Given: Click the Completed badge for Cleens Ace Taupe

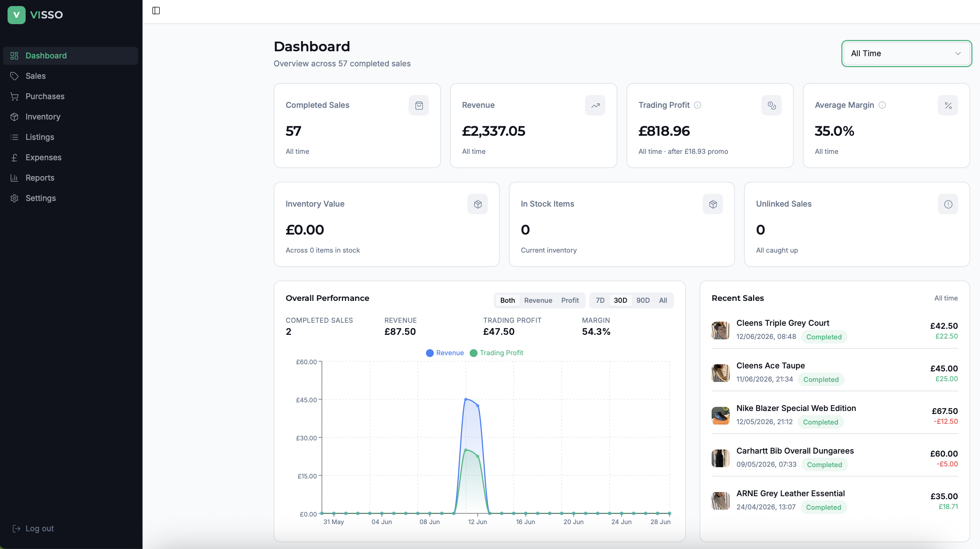Looking at the screenshot, I should click(x=821, y=379).
